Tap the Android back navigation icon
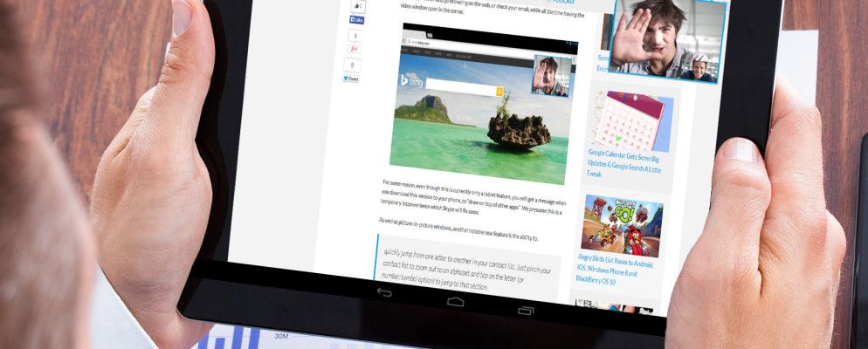868x349 pixels. tap(384, 291)
